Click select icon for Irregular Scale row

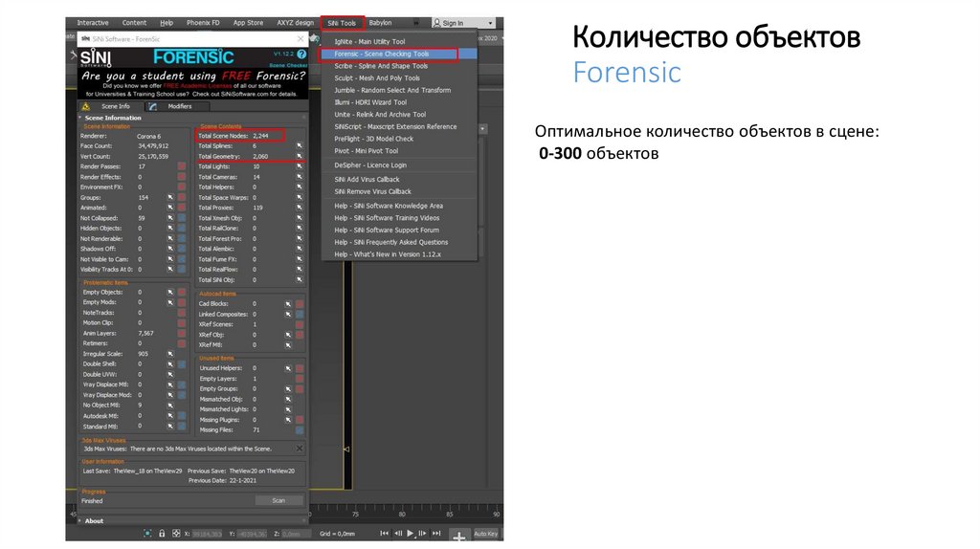point(170,354)
